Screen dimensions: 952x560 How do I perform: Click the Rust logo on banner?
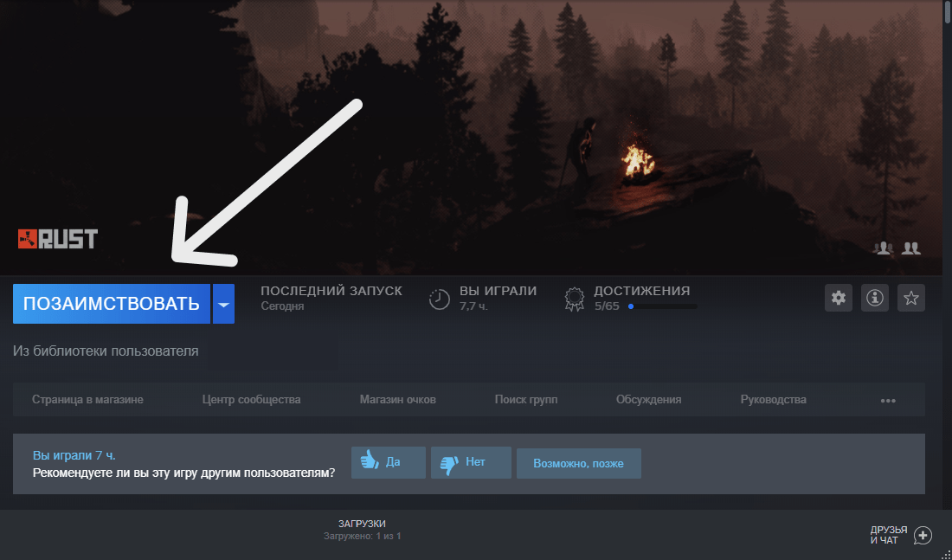58,239
